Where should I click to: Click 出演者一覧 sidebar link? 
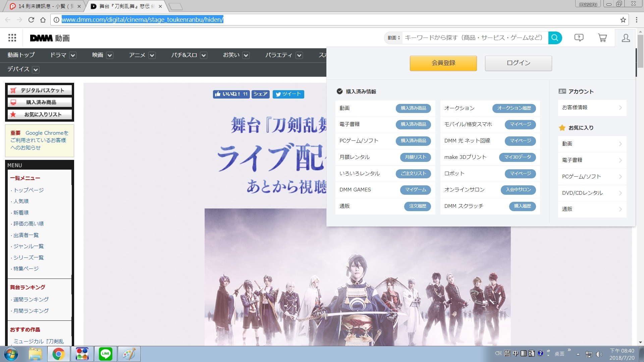click(x=26, y=235)
